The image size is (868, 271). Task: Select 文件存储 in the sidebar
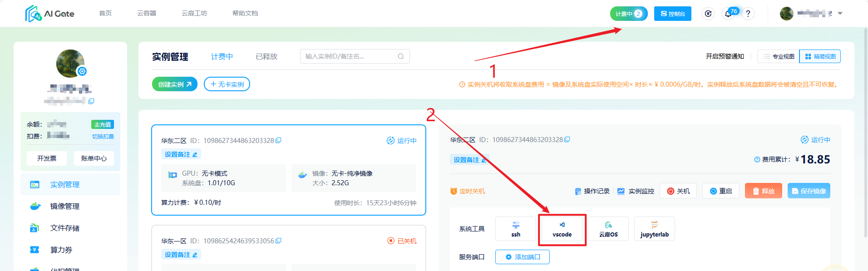tap(70, 228)
